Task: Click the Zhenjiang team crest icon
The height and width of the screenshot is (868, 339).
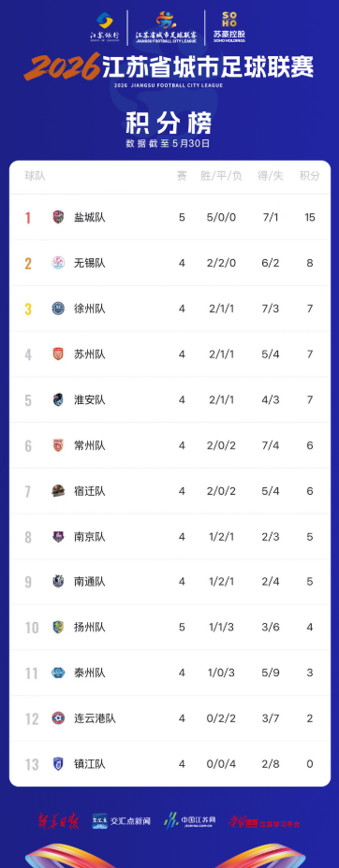Action: coord(58,764)
